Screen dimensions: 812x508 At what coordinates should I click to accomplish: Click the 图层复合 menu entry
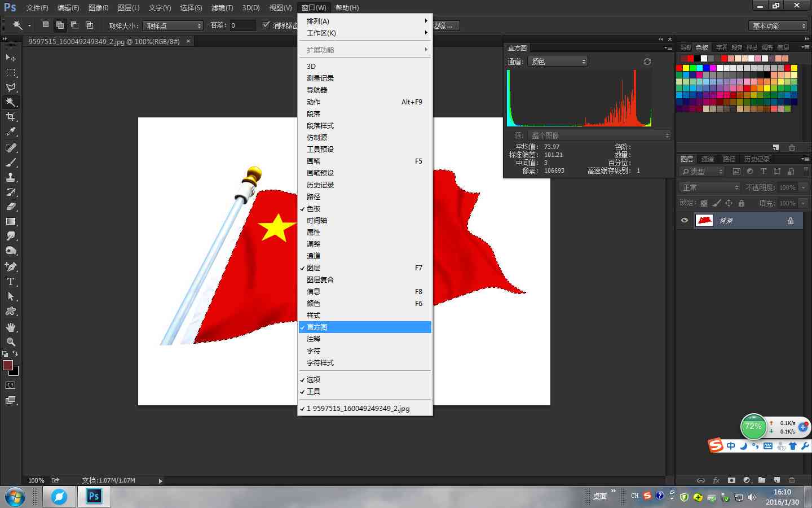pyautogui.click(x=365, y=280)
